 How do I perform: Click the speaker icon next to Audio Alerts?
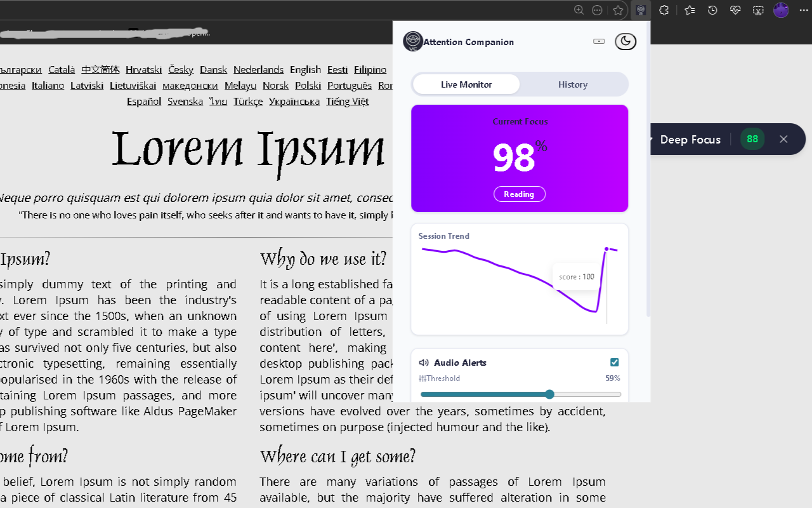coord(424,363)
